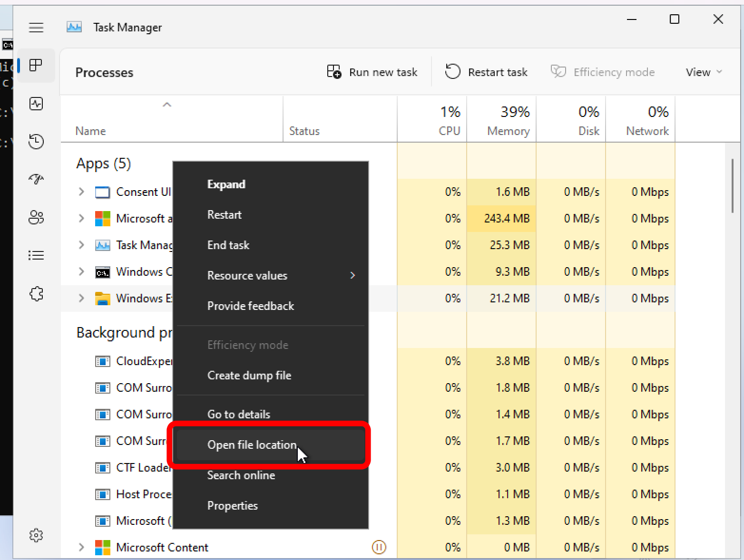744x560 pixels.
Task: Sort by the Memory column header
Action: pos(501,119)
